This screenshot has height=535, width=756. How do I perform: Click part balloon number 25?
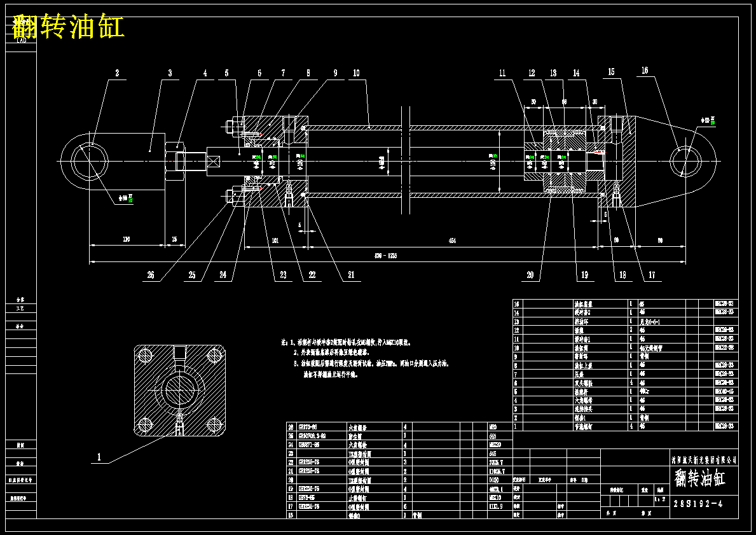[x=192, y=275]
